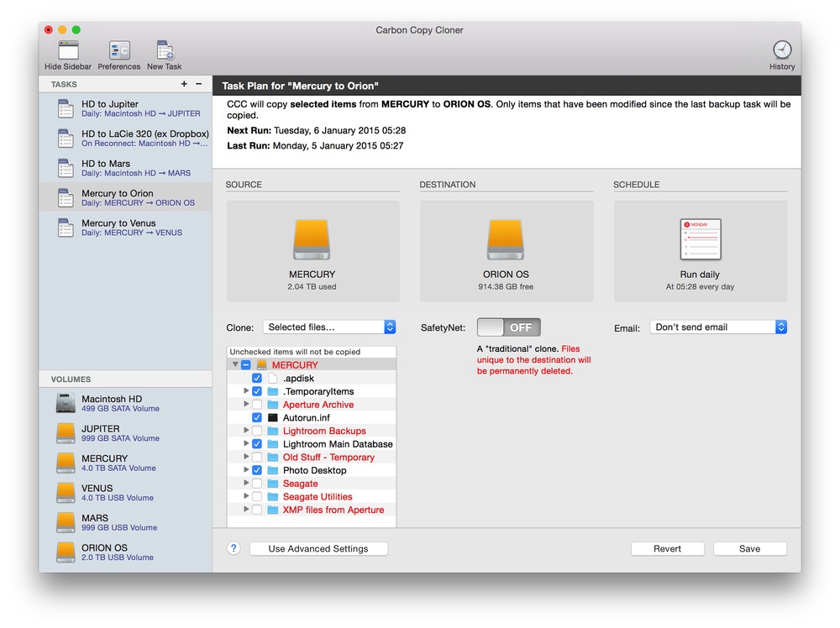Open Preferences from the toolbar
The width and height of the screenshot is (840, 628).
point(119,50)
